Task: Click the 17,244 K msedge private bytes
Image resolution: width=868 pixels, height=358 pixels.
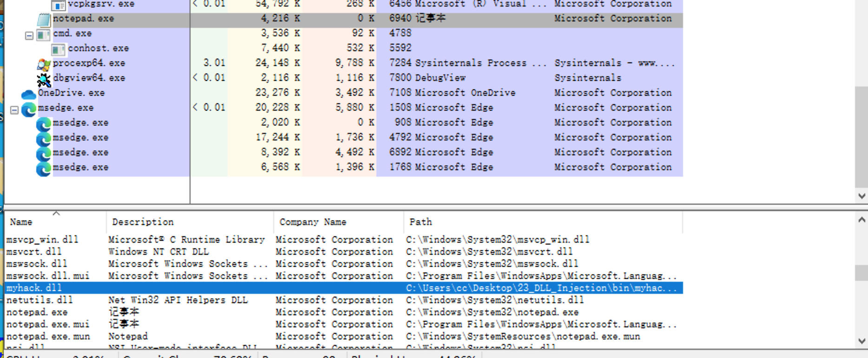Action: tap(277, 137)
